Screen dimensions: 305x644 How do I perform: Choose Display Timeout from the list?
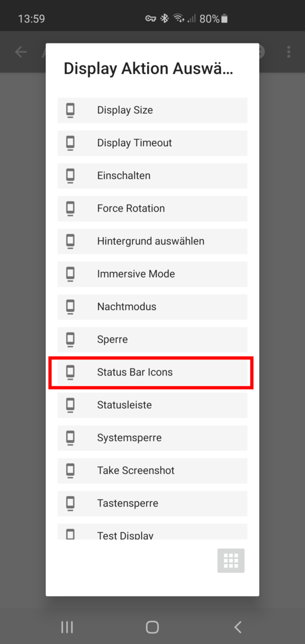pos(152,143)
